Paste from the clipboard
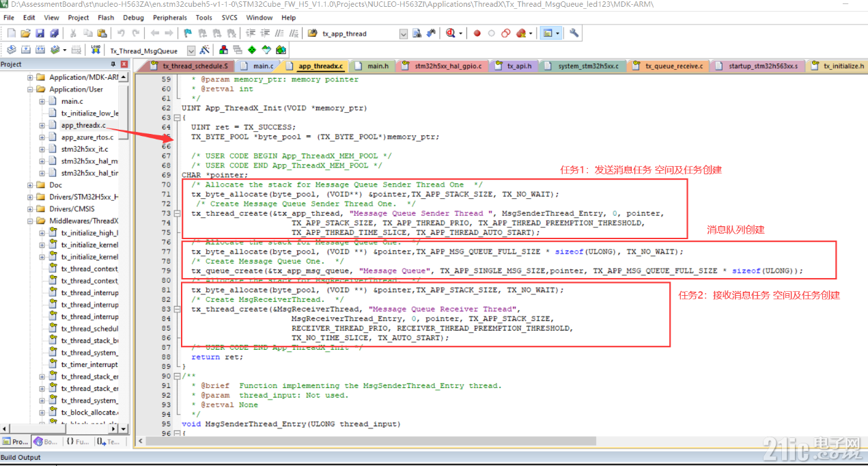Viewport: 868px width, 466px height. point(102,33)
